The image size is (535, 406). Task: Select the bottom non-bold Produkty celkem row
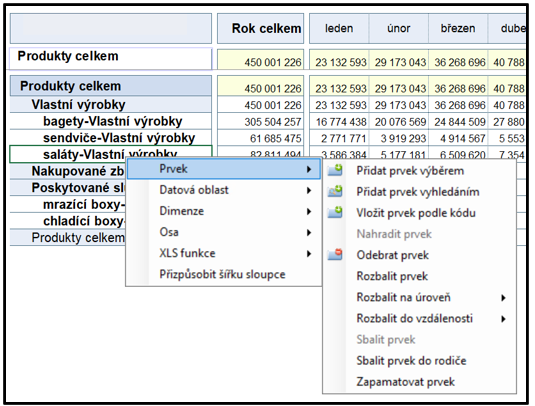68,237
